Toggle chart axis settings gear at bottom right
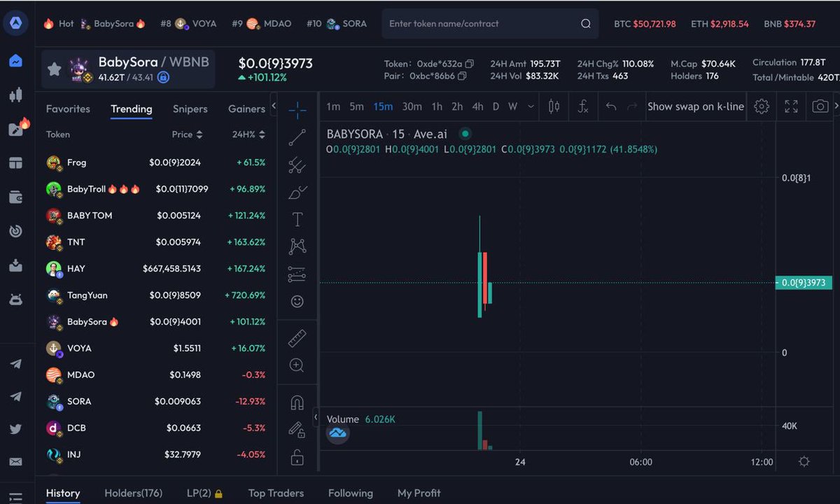The width and height of the screenshot is (840, 504). (x=804, y=462)
